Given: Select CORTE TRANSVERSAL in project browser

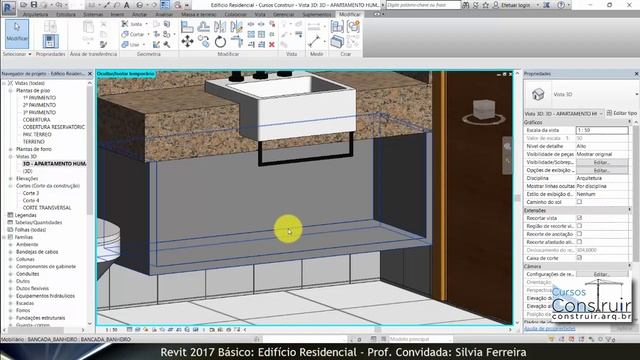Looking at the screenshot, I should click(47, 208).
